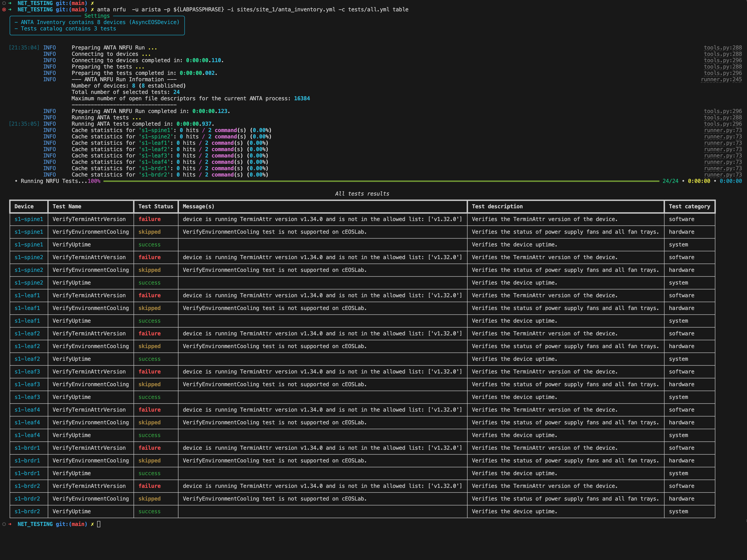Click the skipped status for s1-leaf3 VerifyEnvironmentCooling
This screenshot has width=747, height=560.
(149, 384)
